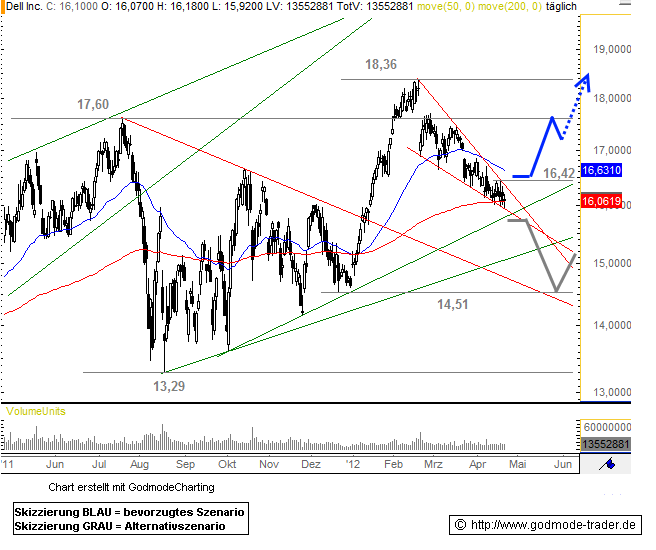Click the Jul month label

point(99,464)
